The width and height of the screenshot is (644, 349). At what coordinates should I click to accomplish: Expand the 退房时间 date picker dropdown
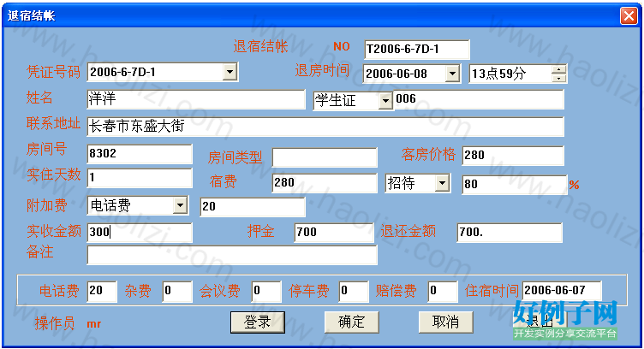(x=452, y=74)
